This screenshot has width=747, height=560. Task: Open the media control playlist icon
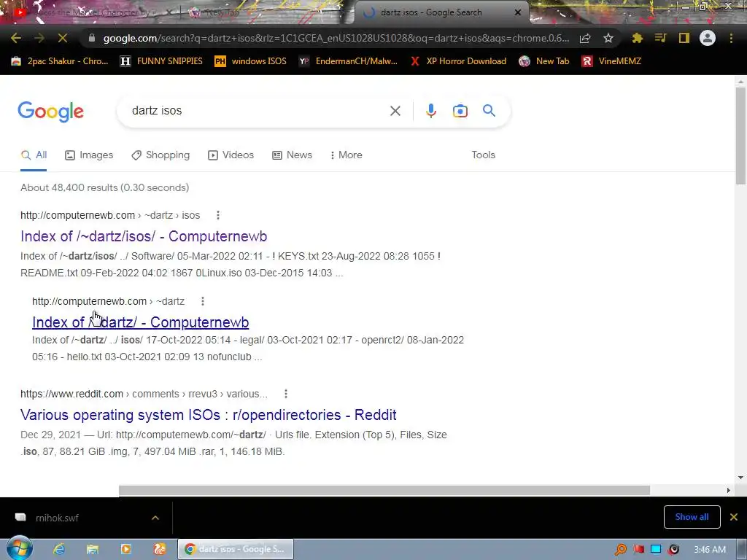(660, 38)
